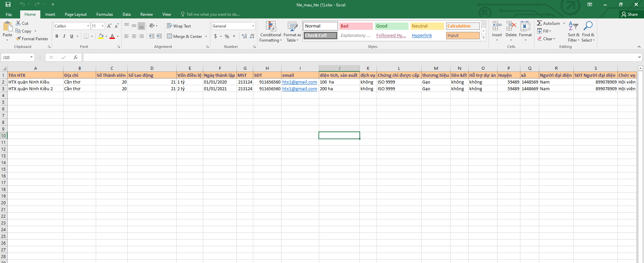Click the Insert Function fx icon

(76, 57)
